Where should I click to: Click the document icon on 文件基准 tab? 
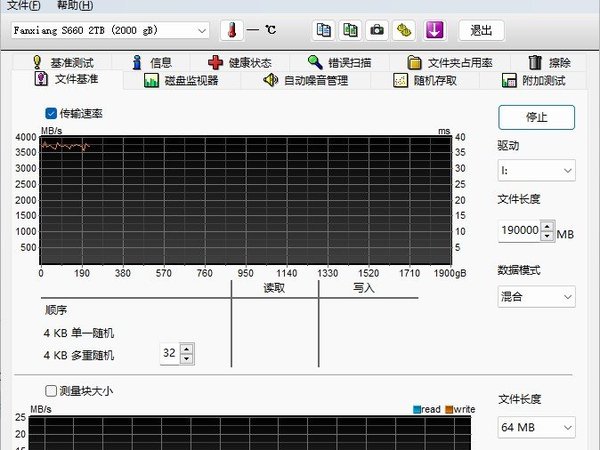pyautogui.click(x=41, y=79)
